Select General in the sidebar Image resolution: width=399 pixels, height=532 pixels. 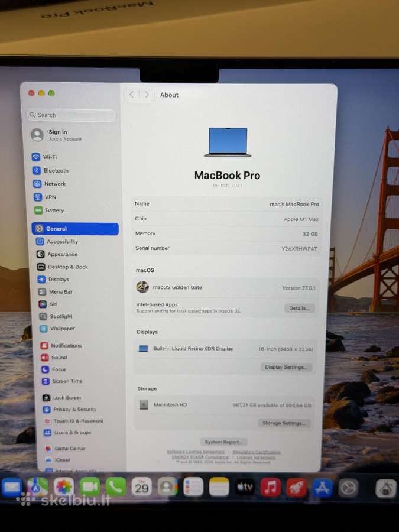(x=75, y=229)
